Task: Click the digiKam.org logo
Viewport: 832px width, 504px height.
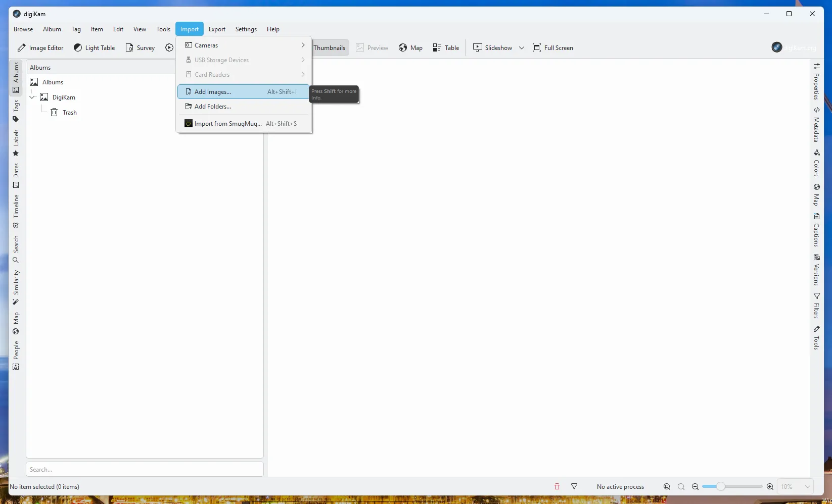Action: pyautogui.click(x=794, y=47)
